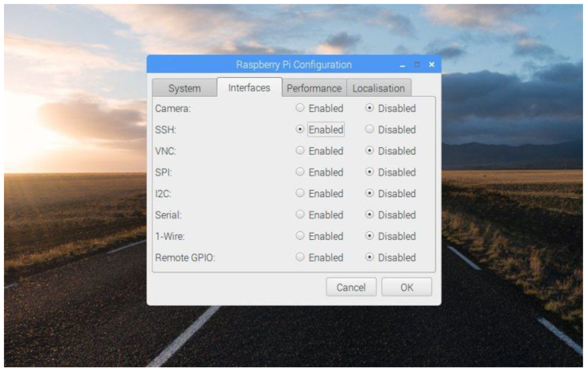The width and height of the screenshot is (588, 372).
Task: Turn on I2C interface
Action: 300,193
